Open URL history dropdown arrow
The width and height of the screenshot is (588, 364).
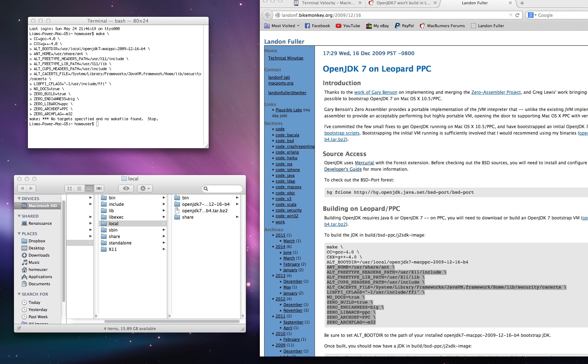(x=511, y=15)
